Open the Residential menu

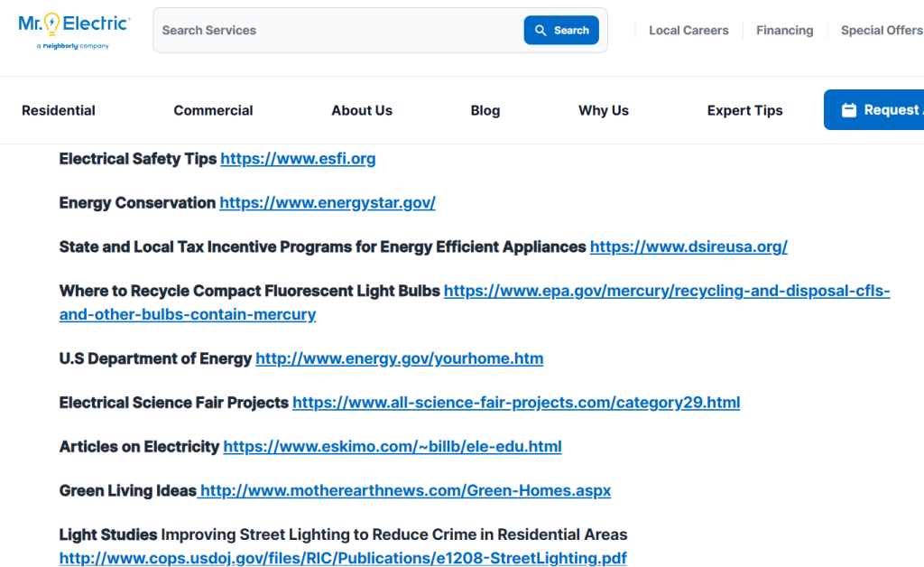pos(58,109)
